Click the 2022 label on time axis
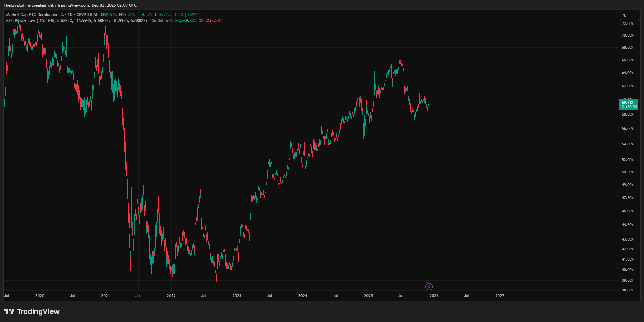The image size is (644, 322). (171, 296)
